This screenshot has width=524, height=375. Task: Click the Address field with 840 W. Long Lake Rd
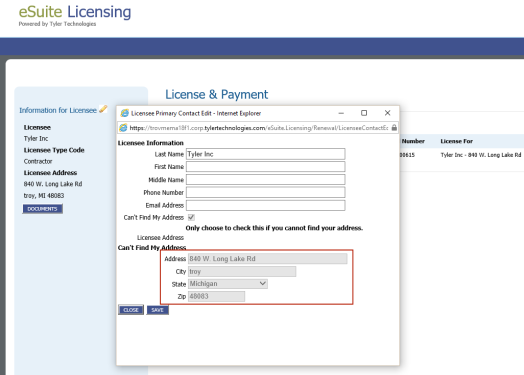[268, 259]
